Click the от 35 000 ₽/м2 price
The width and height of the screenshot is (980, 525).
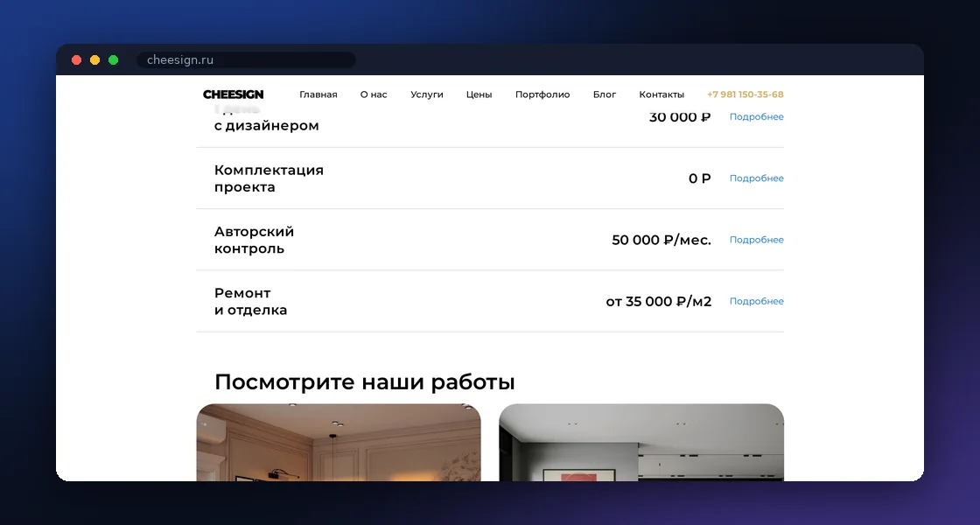point(659,301)
